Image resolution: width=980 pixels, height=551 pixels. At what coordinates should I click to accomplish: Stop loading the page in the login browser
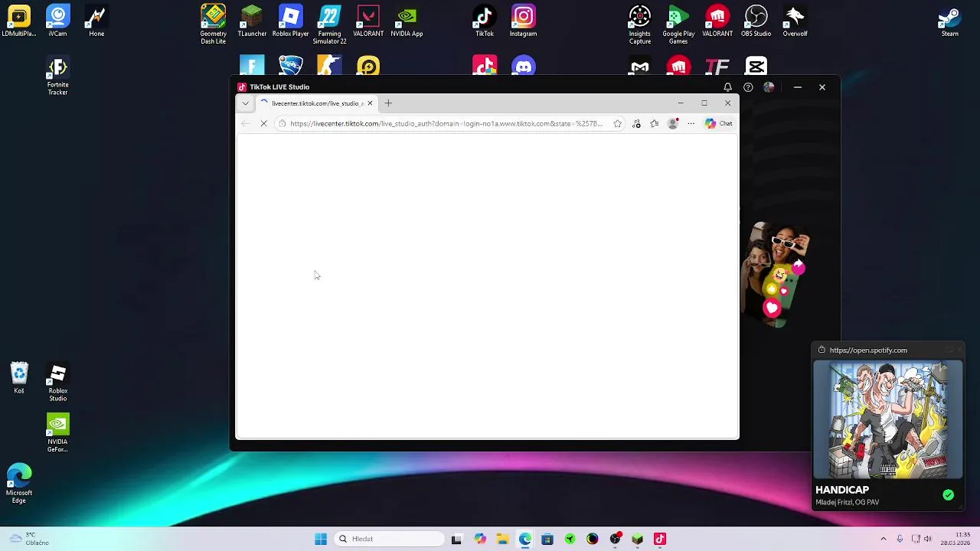tap(263, 123)
